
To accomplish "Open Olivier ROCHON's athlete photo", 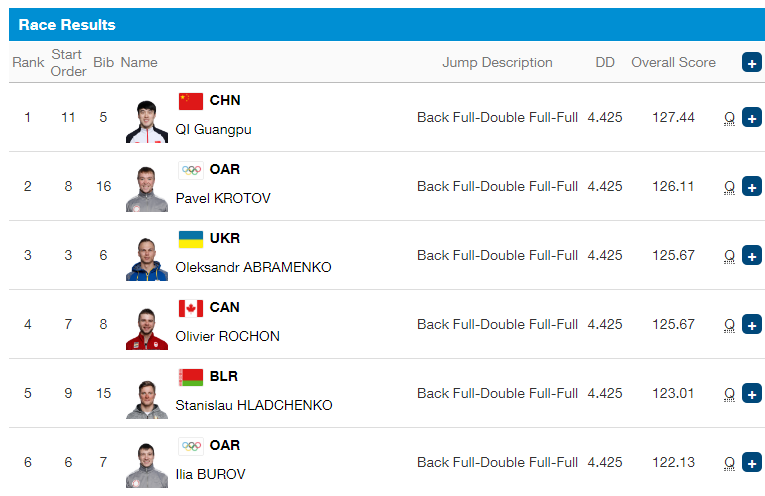I will [x=147, y=329].
